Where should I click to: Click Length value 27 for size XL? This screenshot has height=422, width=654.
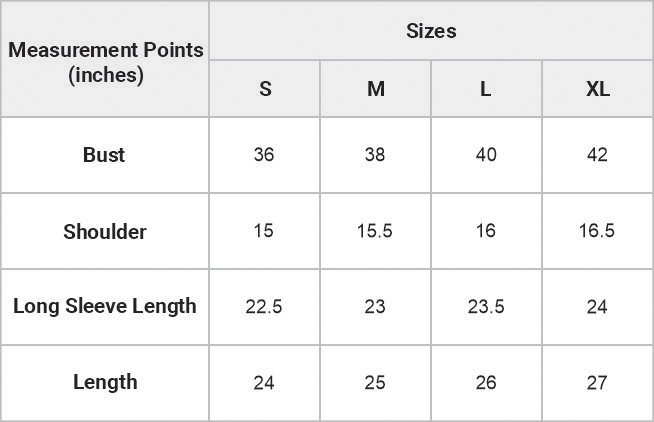[597, 382]
